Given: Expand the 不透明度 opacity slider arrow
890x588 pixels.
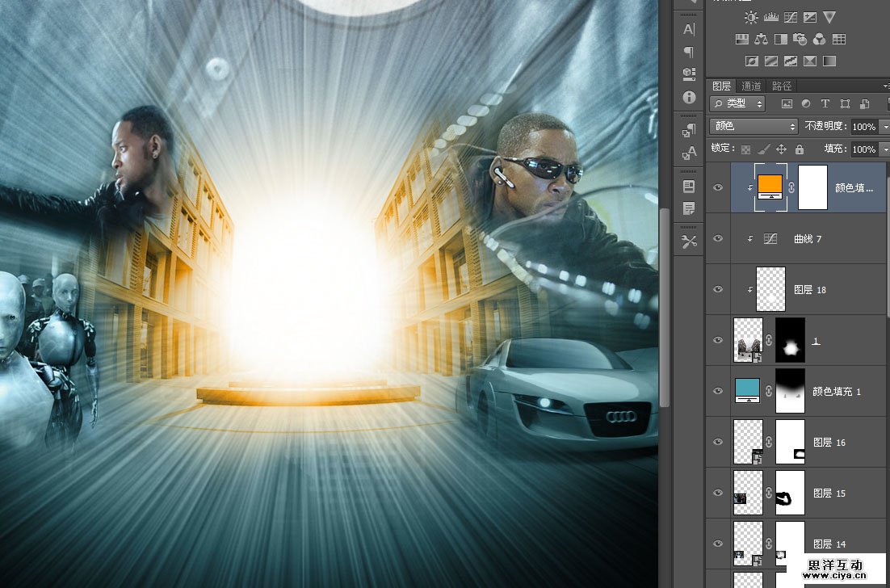Looking at the screenshot, I should (x=884, y=127).
